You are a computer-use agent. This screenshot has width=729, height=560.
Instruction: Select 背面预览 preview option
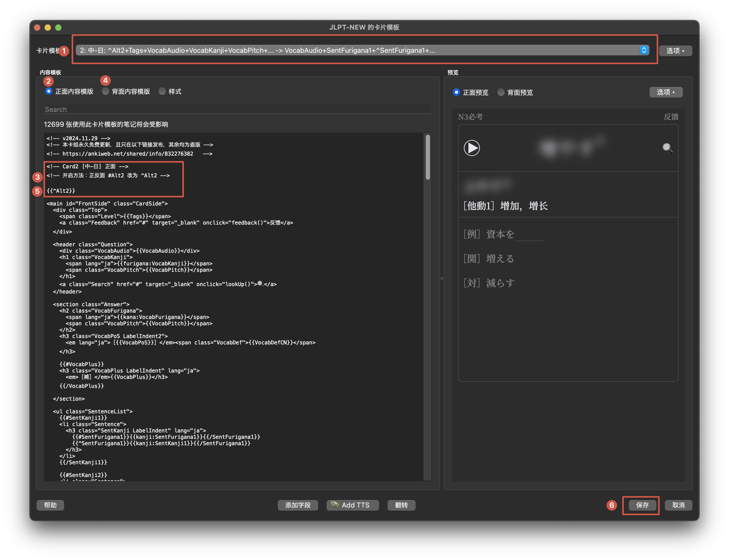501,92
